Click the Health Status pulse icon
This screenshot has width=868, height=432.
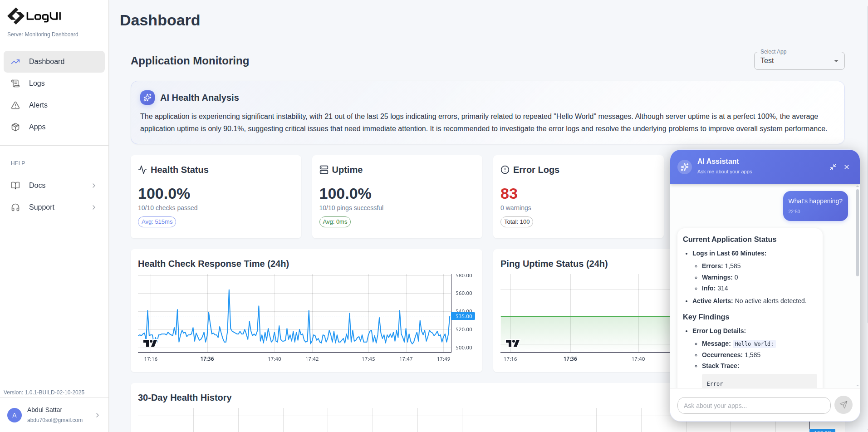pos(142,169)
